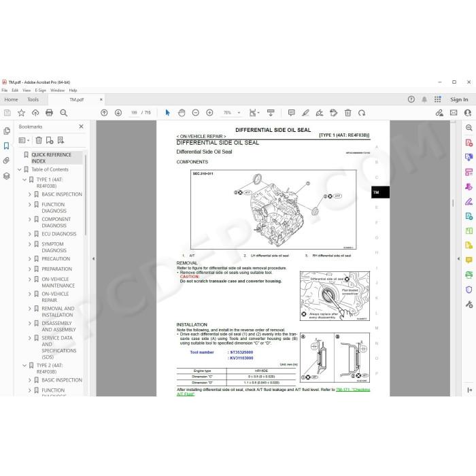The height and width of the screenshot is (476, 476).
Task: Open Help question mark icon
Action: tap(411, 99)
